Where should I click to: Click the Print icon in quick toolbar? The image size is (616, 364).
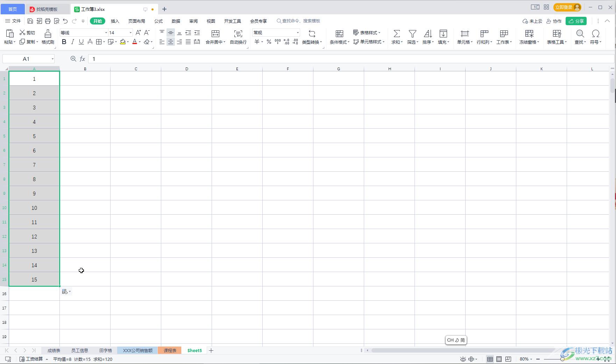48,21
